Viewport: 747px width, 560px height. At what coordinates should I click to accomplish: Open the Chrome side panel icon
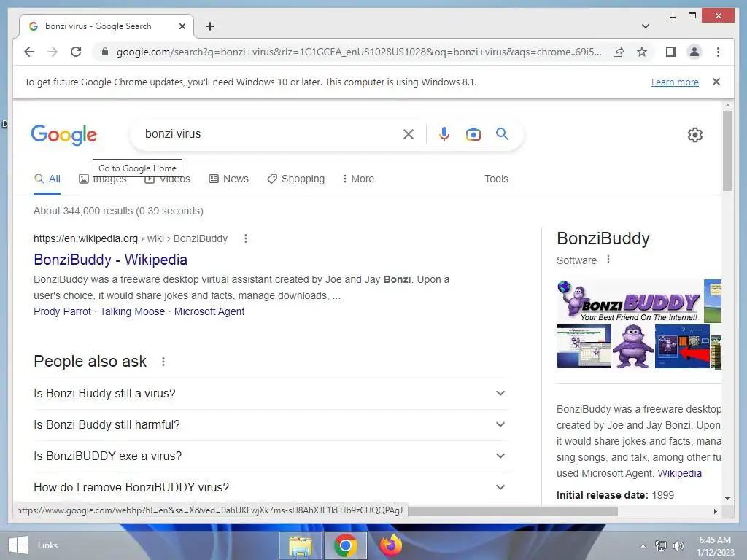pos(671,52)
